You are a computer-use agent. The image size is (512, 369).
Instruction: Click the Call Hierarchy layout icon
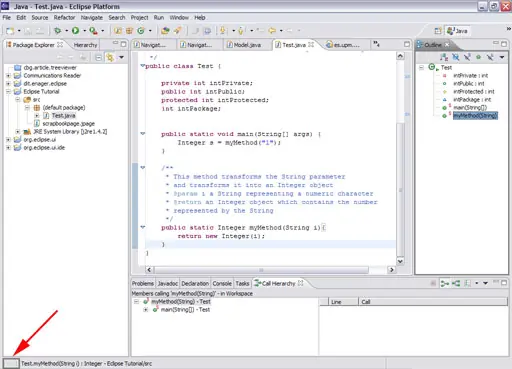pyautogui.click(x=468, y=284)
